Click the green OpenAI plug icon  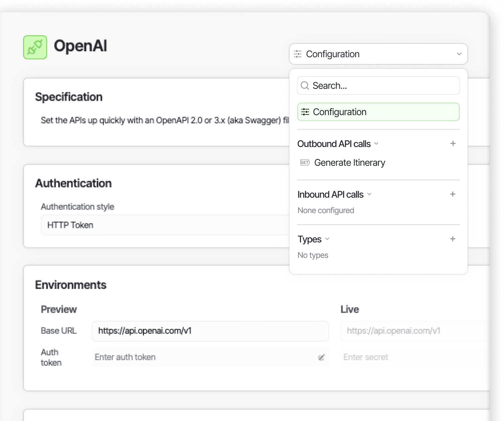(35, 47)
